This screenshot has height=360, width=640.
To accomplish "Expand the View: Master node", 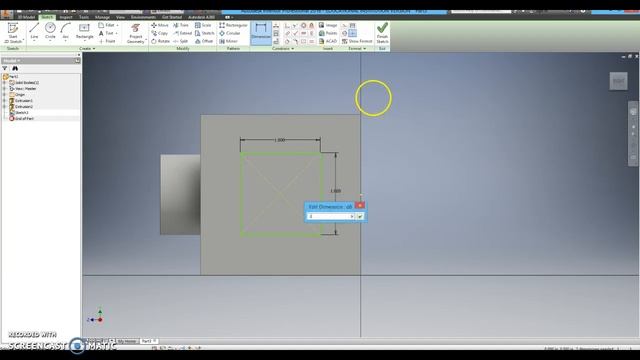I will (4, 89).
